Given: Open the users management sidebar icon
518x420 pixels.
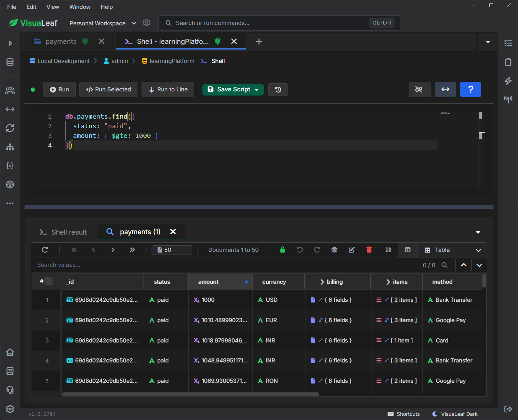Looking at the screenshot, I should 10,90.
